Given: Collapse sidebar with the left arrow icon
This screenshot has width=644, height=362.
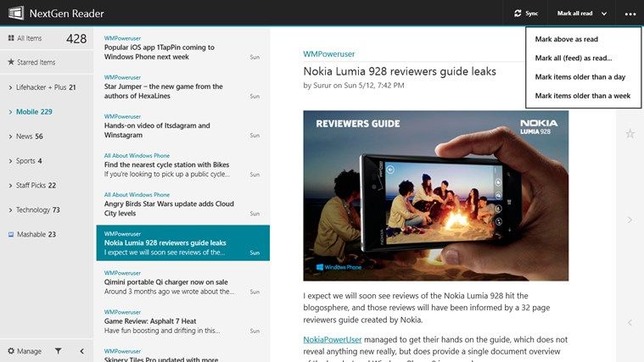Looking at the screenshot, I should click(x=81, y=351).
